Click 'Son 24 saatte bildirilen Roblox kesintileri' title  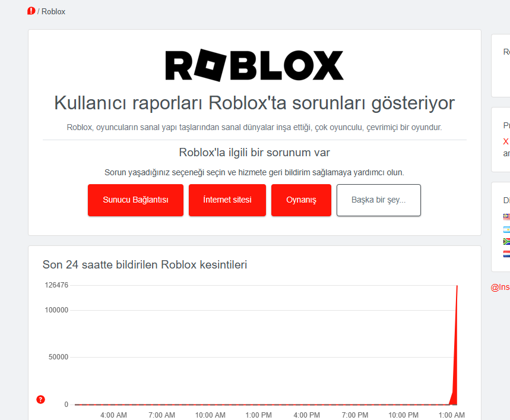(x=145, y=265)
